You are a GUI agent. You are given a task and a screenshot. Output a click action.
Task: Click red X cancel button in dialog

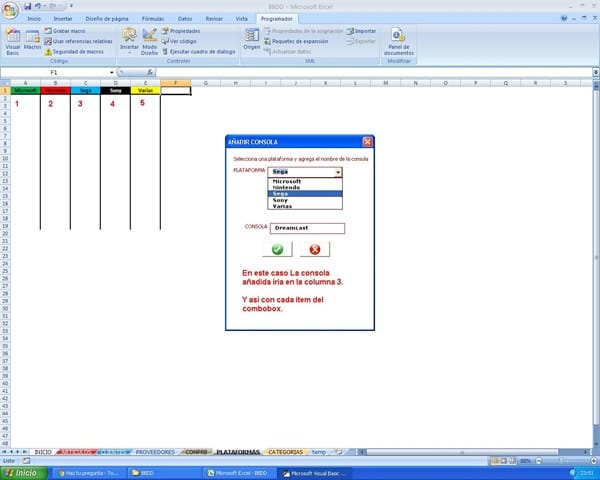pyautogui.click(x=315, y=249)
